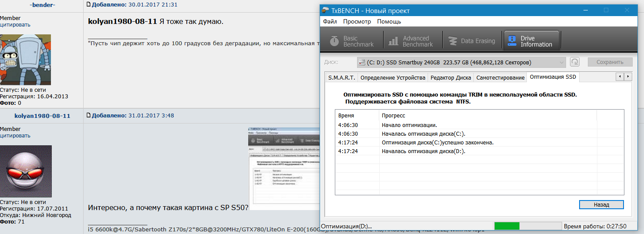This screenshot has width=644, height=234.
Task: Select row Началась оптизация диска(C:).
Action: tap(479, 134)
